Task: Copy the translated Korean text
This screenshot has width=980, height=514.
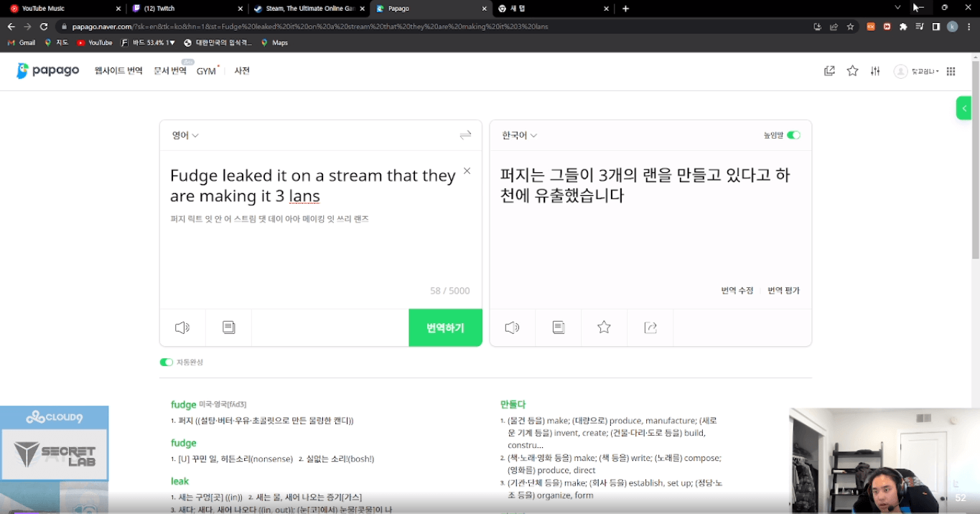Action: pyautogui.click(x=559, y=327)
